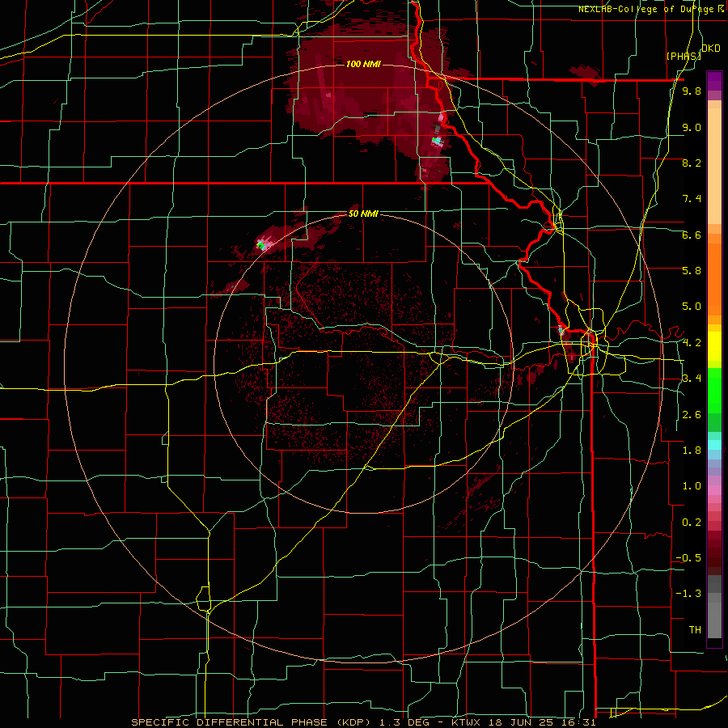Click the [PHAS] legend unit label
Screen dimensions: 728x728
pos(684,56)
